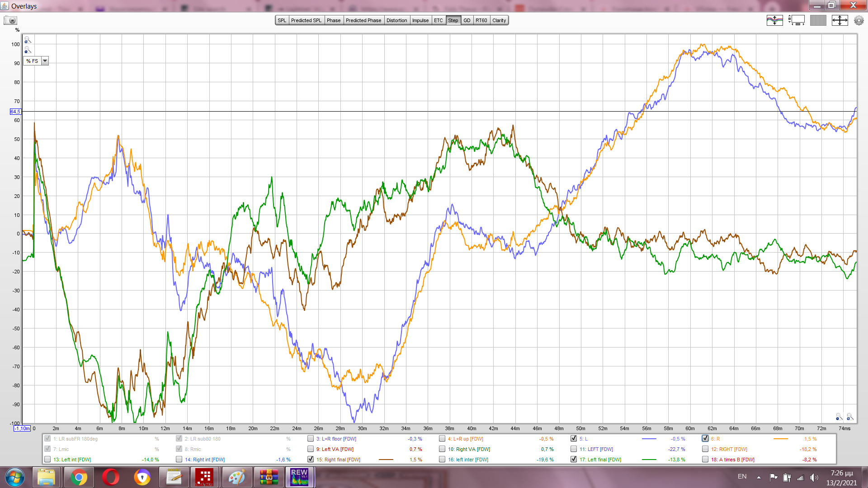Click the vertical zoom-in magnifier icon
Image resolution: width=868 pixels, height=488 pixels.
28,40
